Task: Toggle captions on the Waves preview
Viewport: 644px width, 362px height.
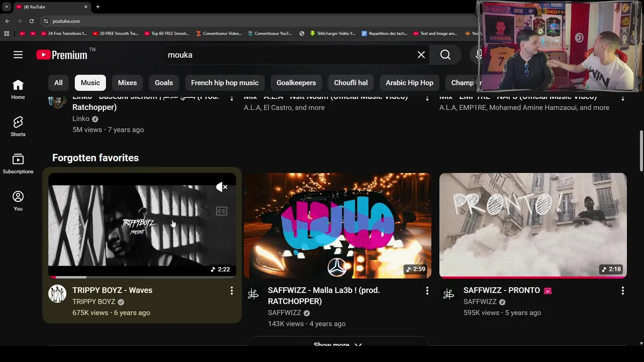Action: point(222,211)
